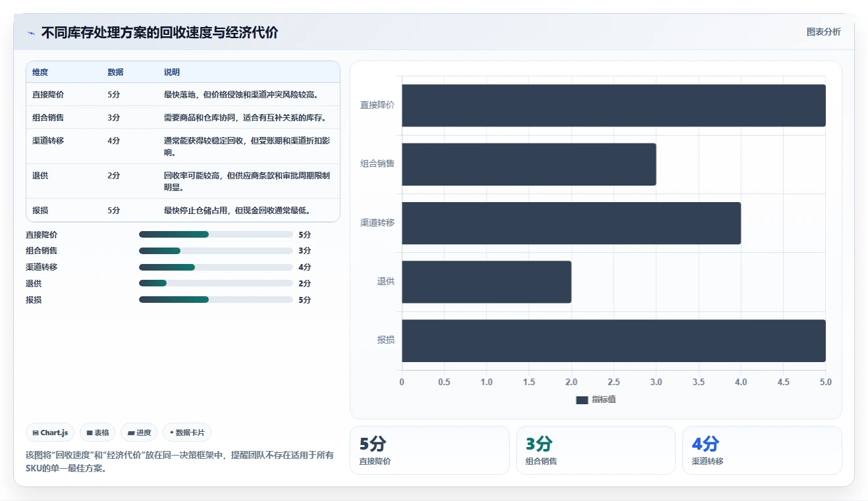Click the footnote paragraph starting with 该图将
This screenshot has width=868, height=501.
pos(180,462)
